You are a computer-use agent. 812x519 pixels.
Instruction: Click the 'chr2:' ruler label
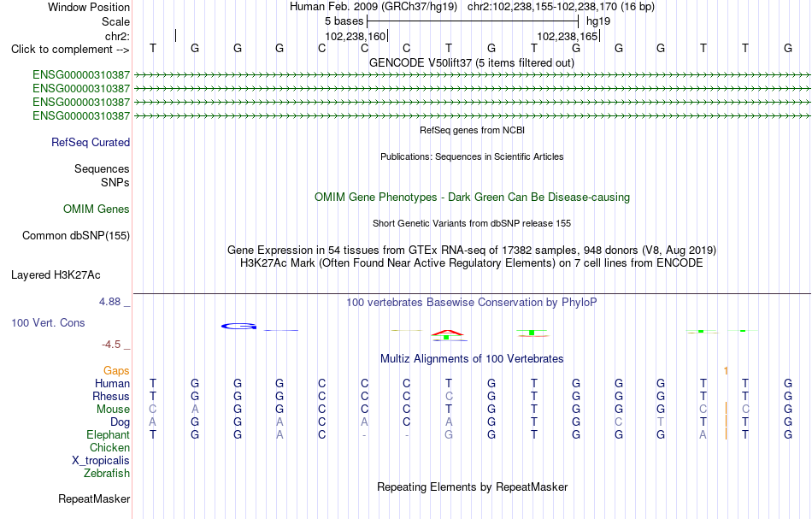[x=118, y=36]
